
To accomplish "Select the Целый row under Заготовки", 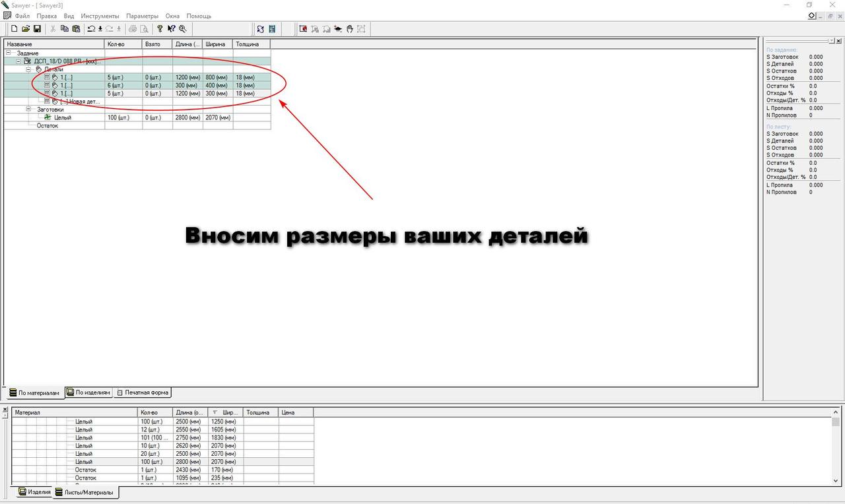I will coord(63,117).
